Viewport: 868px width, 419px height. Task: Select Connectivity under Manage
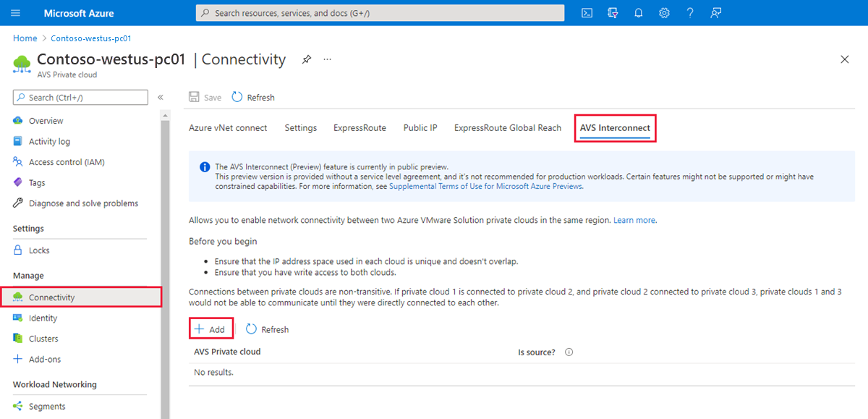click(x=81, y=297)
